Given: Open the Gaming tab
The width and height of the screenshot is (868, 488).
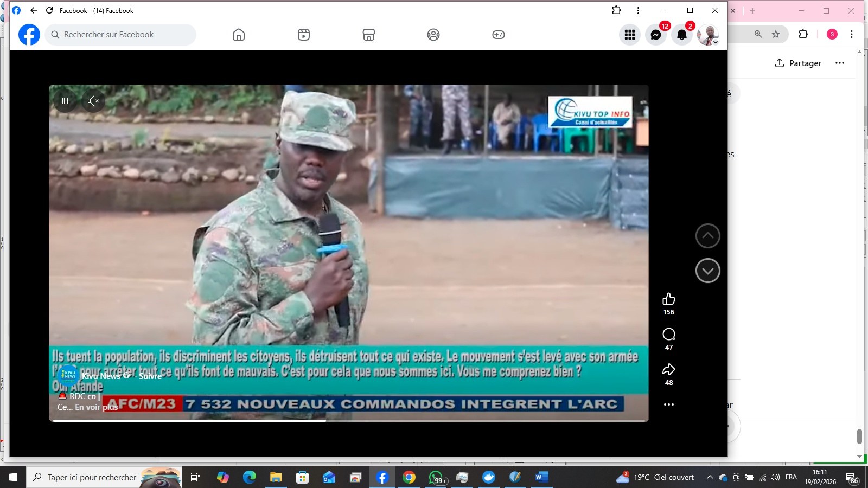Looking at the screenshot, I should pos(499,35).
